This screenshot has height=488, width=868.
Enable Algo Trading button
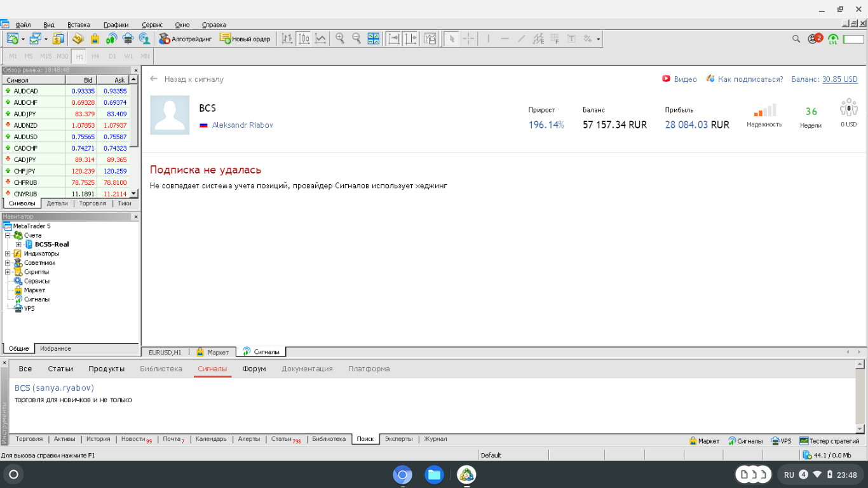pos(185,39)
